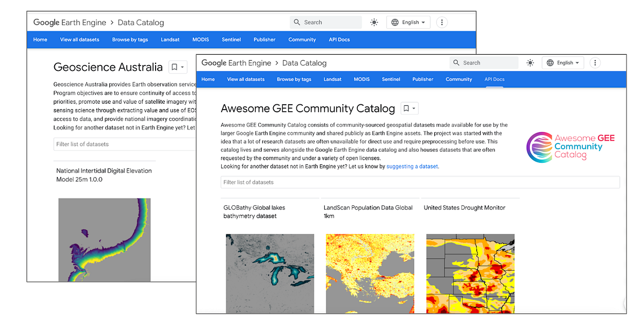Click the Awesome GEE Community Catalog logo
644x324 pixels.
(570, 147)
